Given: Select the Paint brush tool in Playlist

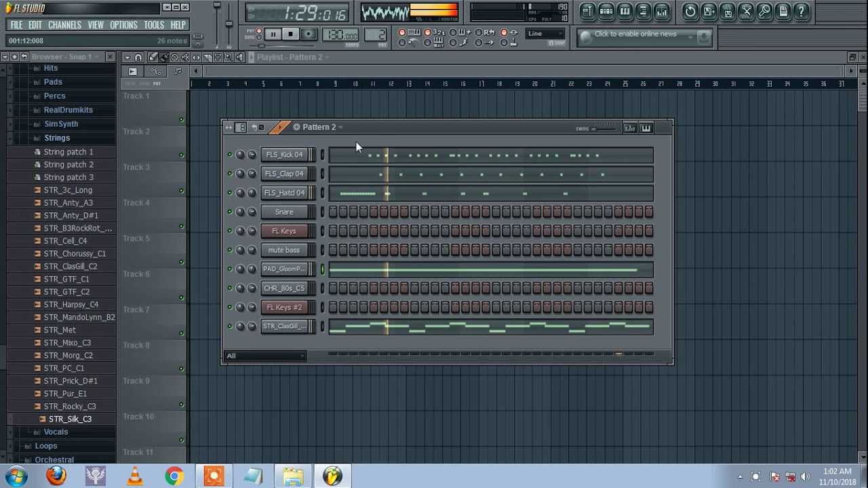Looking at the screenshot, I should [x=163, y=58].
